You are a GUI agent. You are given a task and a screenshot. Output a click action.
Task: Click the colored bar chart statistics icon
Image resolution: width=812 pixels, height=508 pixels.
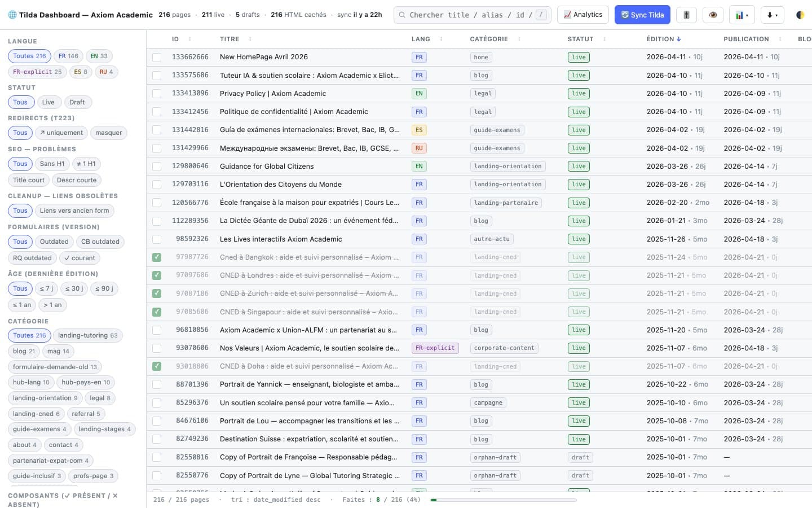pyautogui.click(x=739, y=15)
